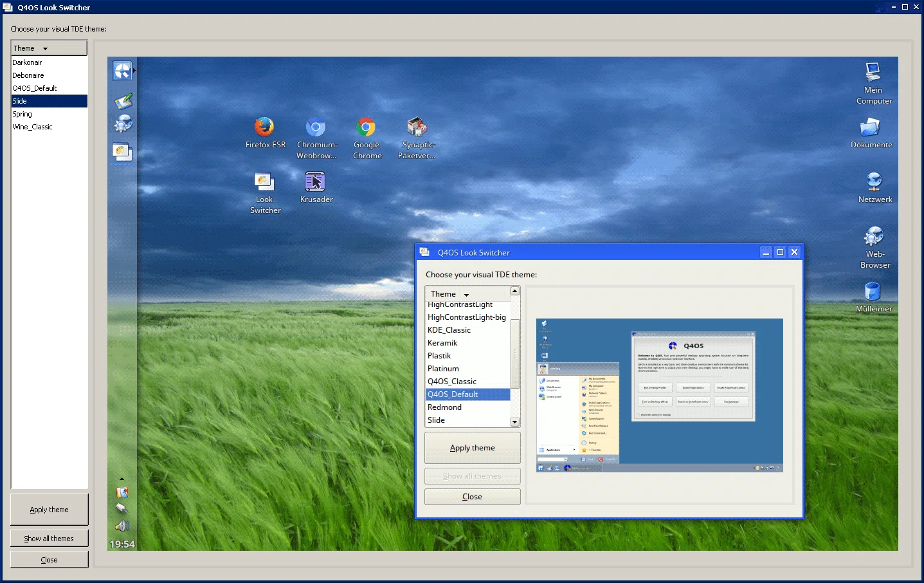Image resolution: width=924 pixels, height=583 pixels.
Task: Open the start menu button in the previewed side panel
Action: tap(122, 71)
